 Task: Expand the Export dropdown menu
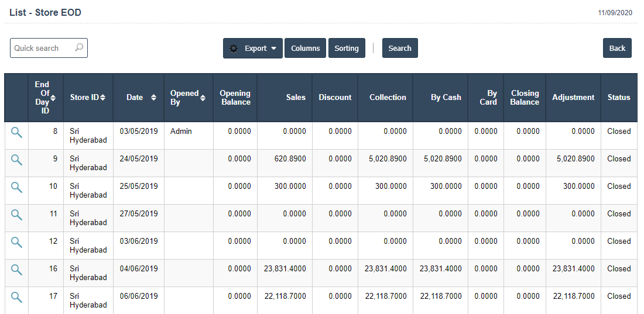253,49
